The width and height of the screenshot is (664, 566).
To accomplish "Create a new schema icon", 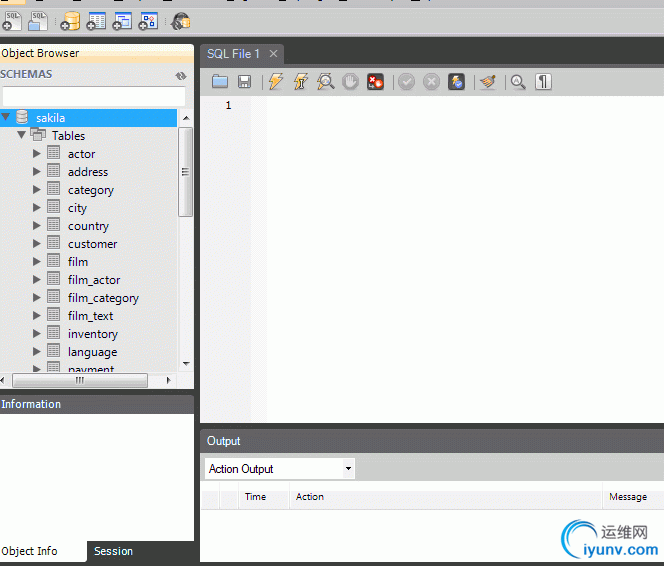I will click(70, 21).
